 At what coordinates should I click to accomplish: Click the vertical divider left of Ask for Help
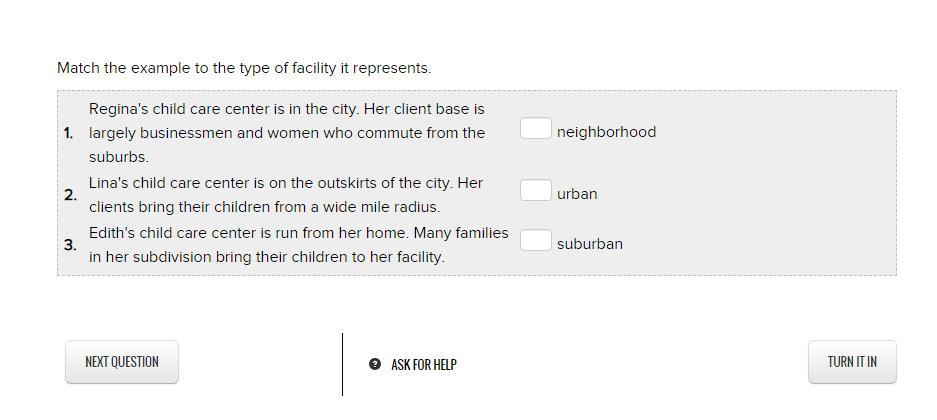342,364
